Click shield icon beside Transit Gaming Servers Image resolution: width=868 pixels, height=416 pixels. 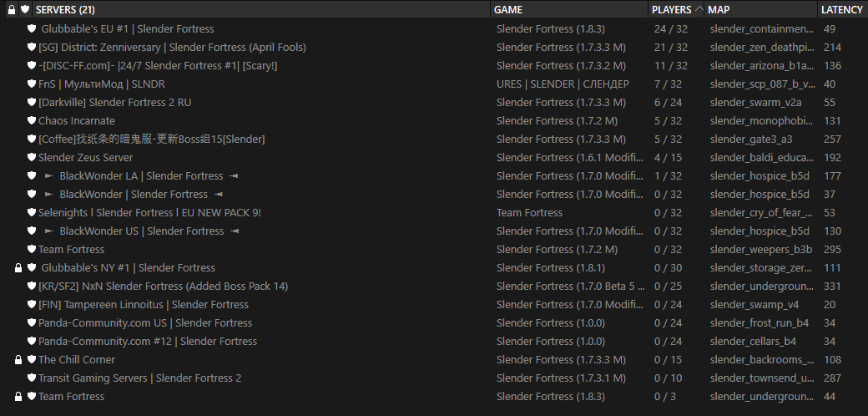(x=32, y=378)
